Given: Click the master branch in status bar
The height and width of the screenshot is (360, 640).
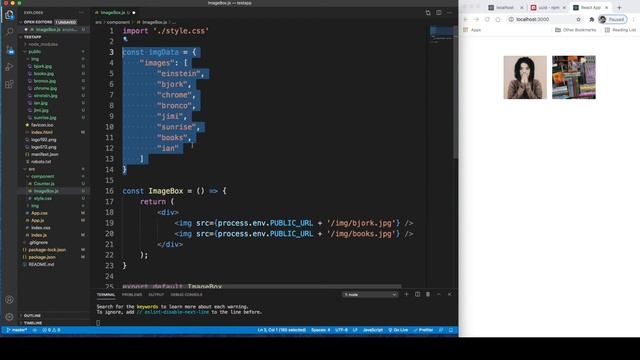Looking at the screenshot, I should (x=17, y=330).
